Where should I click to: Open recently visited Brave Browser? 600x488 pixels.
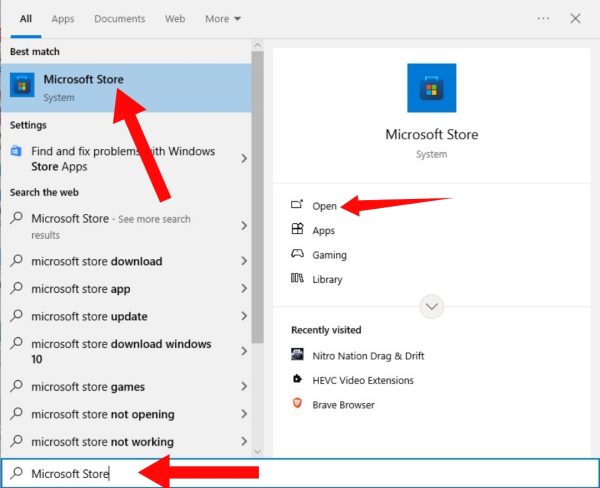(x=343, y=405)
